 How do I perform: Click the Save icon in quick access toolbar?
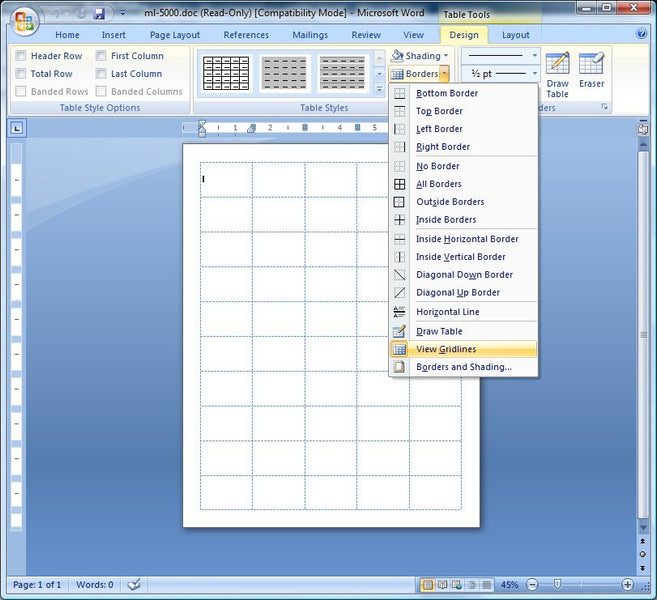(x=99, y=14)
